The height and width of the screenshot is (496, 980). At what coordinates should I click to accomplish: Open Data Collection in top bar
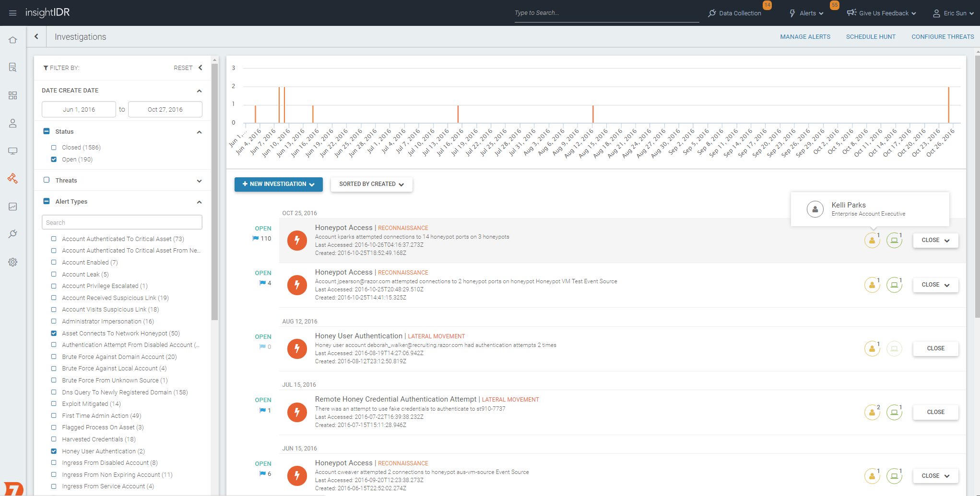pos(735,13)
